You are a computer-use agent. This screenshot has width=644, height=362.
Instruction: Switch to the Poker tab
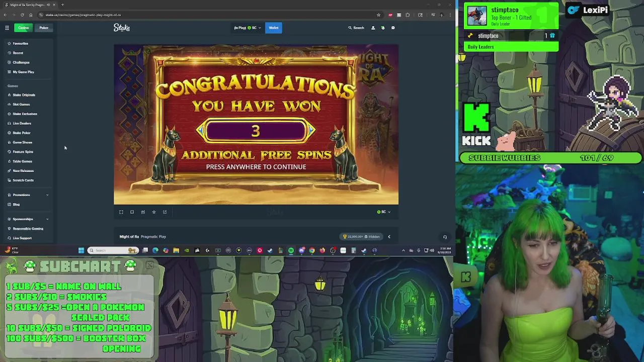coord(44,28)
